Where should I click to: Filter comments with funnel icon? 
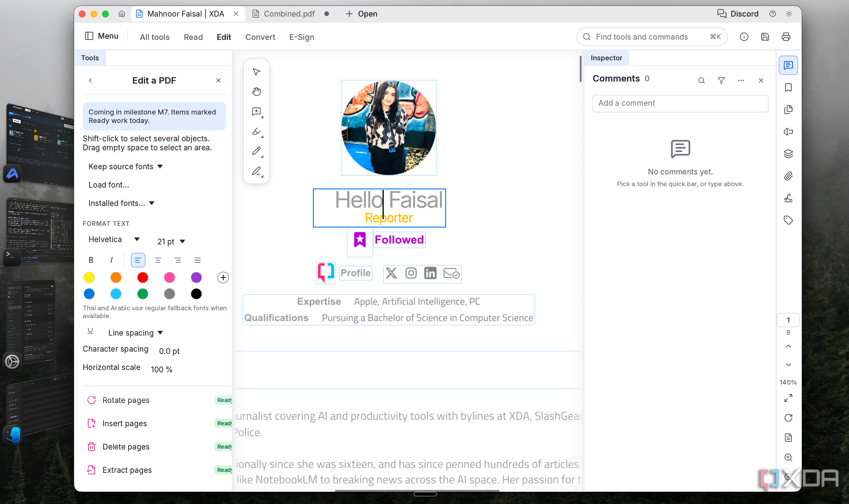(721, 80)
